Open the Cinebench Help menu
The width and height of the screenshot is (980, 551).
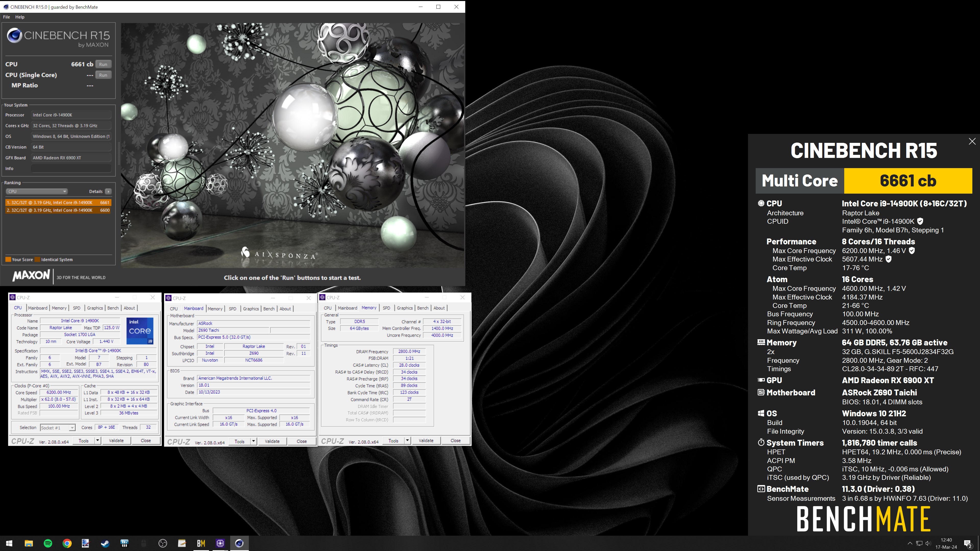click(20, 17)
